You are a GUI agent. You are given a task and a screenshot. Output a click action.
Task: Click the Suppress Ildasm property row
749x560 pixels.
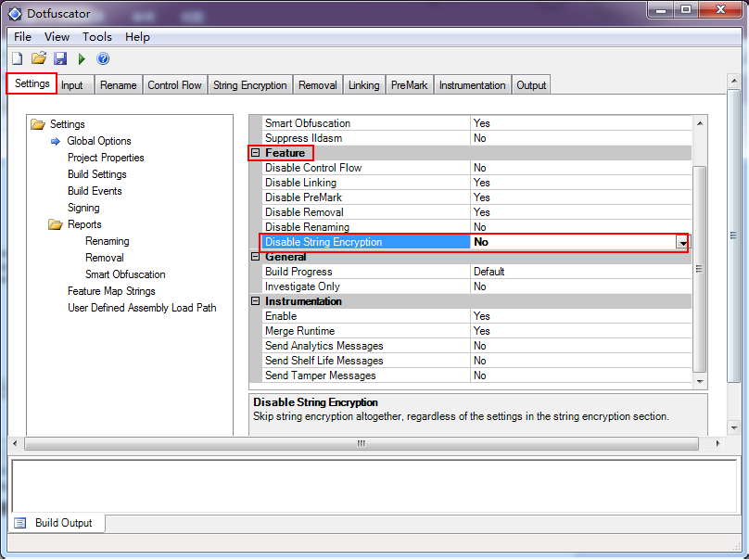pyautogui.click(x=476, y=138)
